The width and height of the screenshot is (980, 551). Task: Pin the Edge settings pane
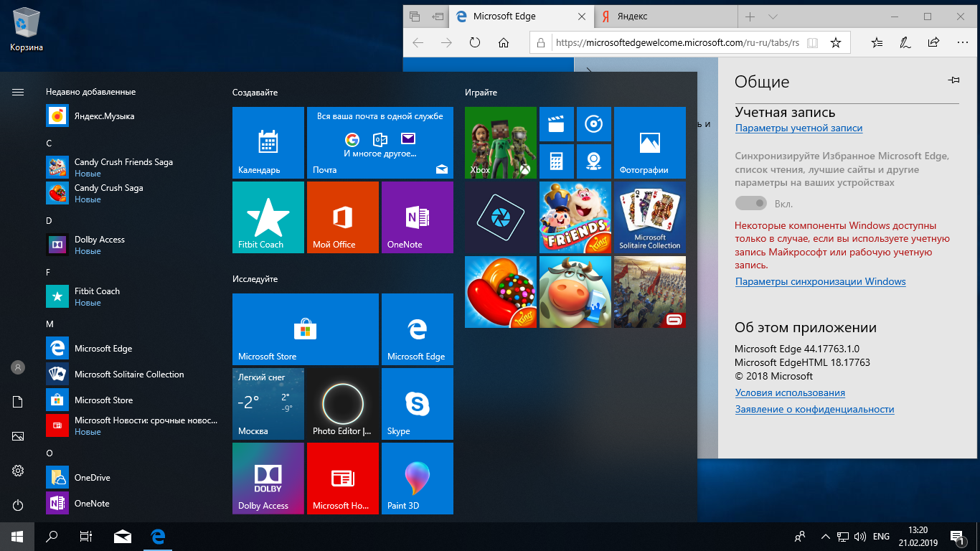pos(953,80)
